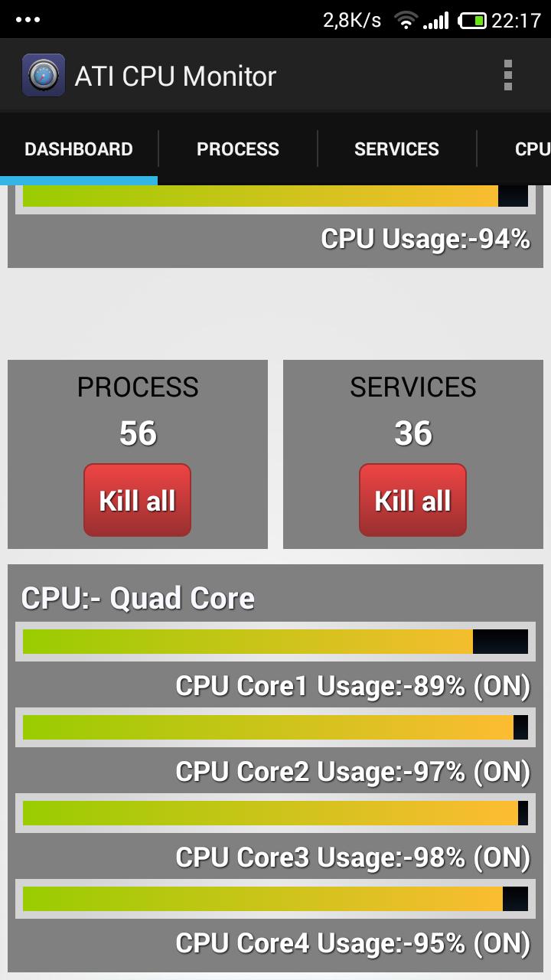Kill all 56 processes
The width and height of the screenshot is (551, 980).
(x=137, y=500)
